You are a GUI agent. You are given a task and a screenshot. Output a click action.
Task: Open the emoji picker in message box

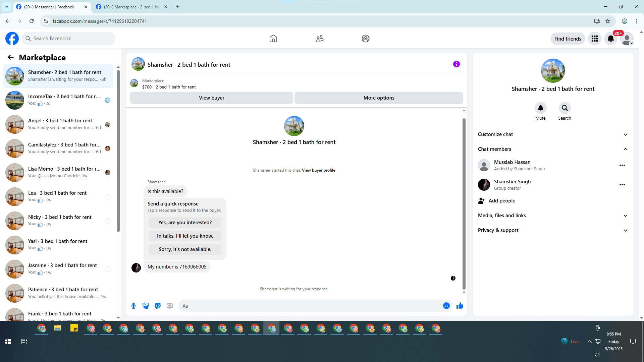click(x=446, y=306)
